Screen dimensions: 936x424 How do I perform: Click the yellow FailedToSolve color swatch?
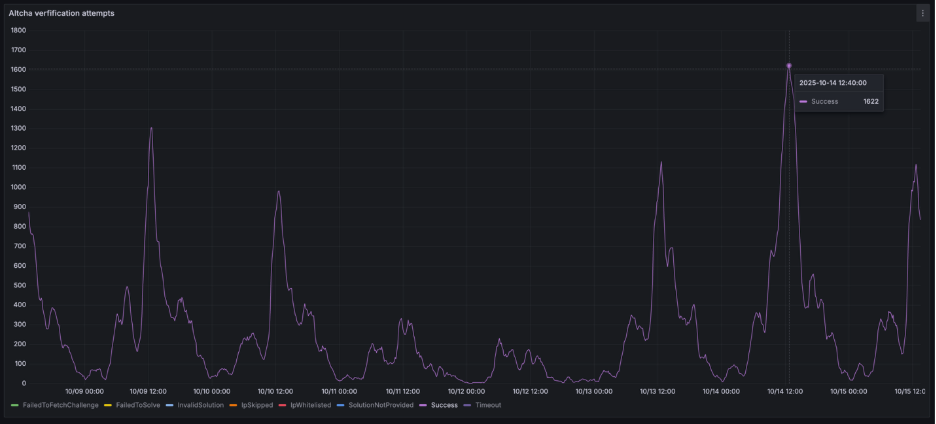[x=108, y=405]
